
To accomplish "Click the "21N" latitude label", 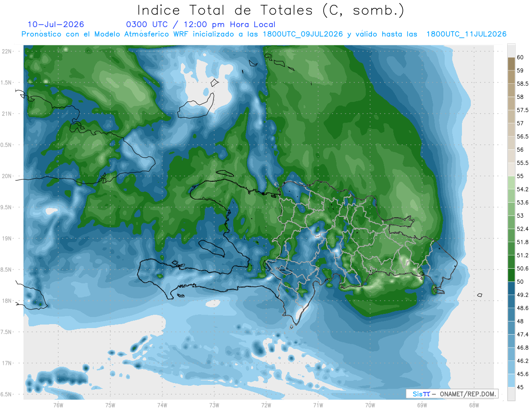I will 8,114.
